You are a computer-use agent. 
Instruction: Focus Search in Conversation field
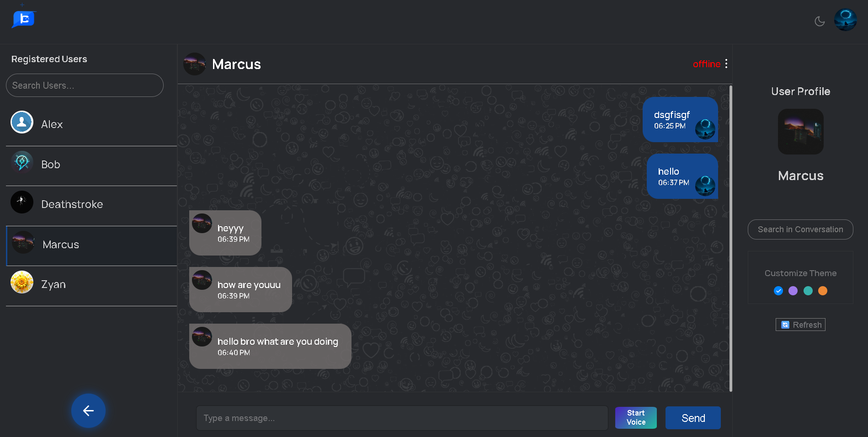tap(800, 229)
